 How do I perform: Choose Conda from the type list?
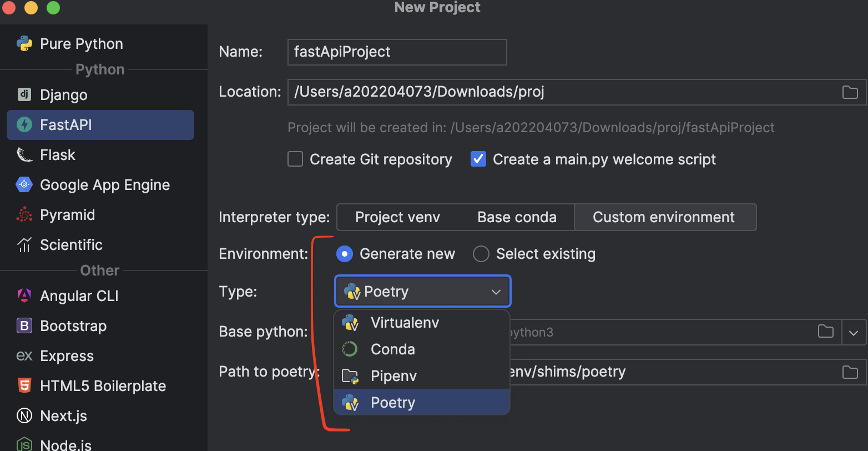pos(393,349)
